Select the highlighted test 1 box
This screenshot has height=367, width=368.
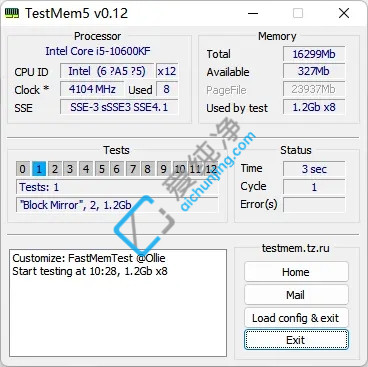point(39,169)
